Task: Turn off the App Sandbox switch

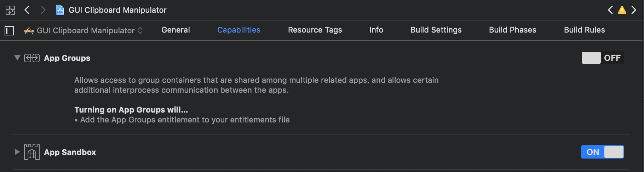Action: (x=603, y=152)
